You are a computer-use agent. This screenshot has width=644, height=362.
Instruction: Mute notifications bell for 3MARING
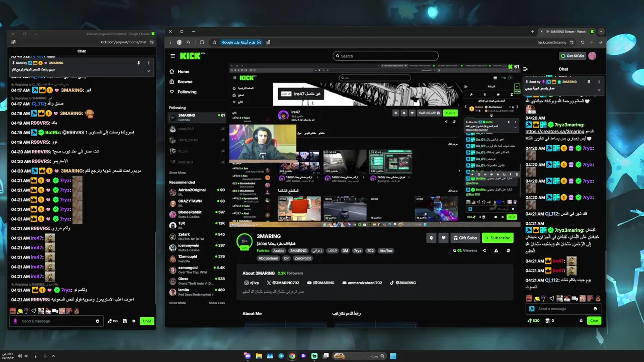[431, 238]
